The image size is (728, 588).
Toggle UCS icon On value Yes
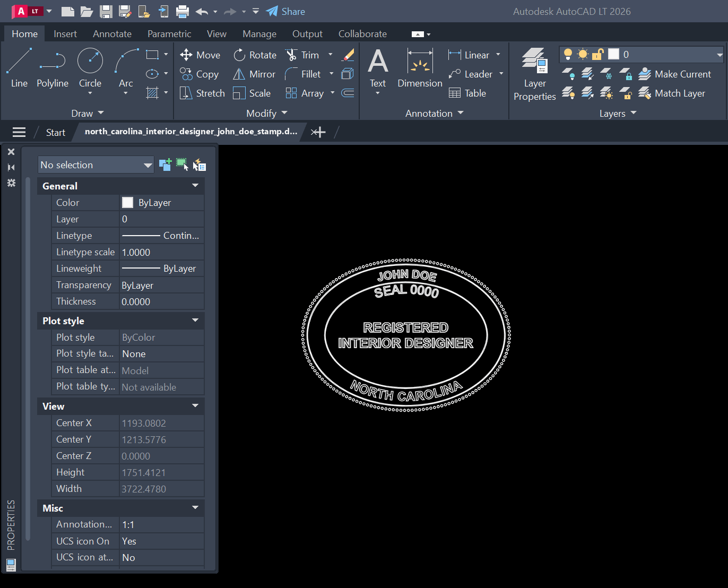coord(161,541)
